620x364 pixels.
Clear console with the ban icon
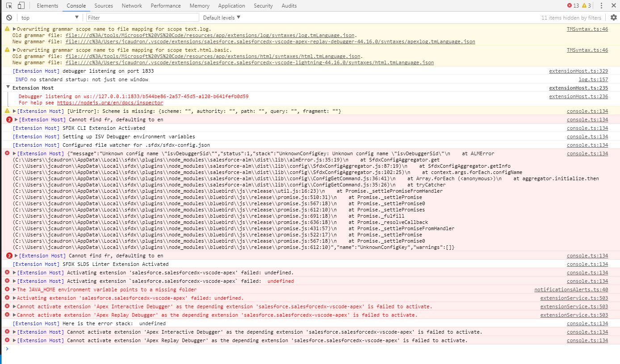click(9, 17)
